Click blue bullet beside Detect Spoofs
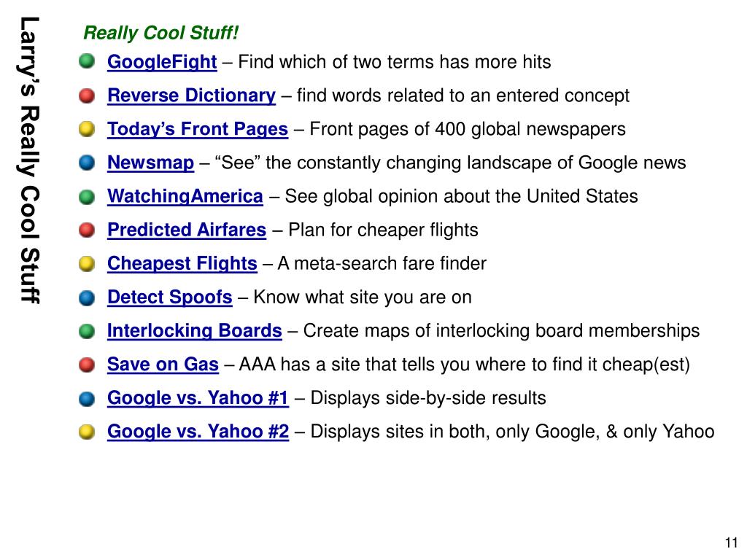The width and height of the screenshot is (747, 560). coord(87,297)
